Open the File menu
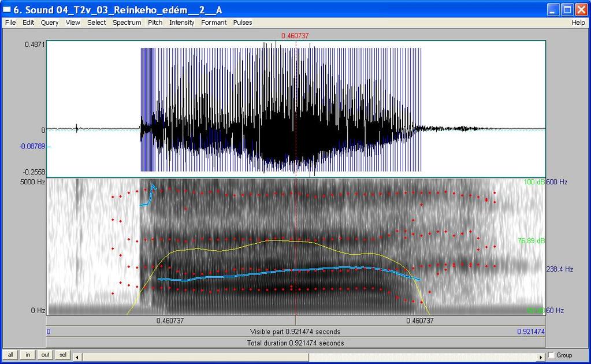Viewport: 591px width, 364px height. point(10,23)
